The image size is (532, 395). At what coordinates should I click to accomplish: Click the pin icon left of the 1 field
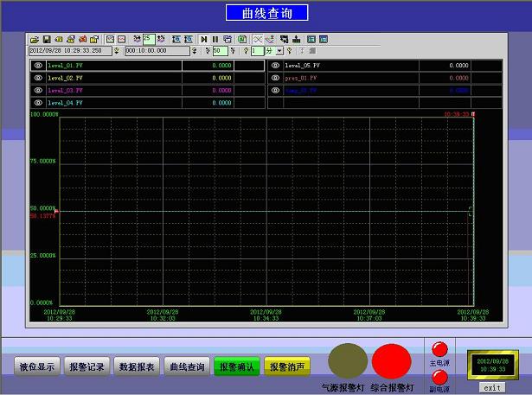tap(247, 51)
